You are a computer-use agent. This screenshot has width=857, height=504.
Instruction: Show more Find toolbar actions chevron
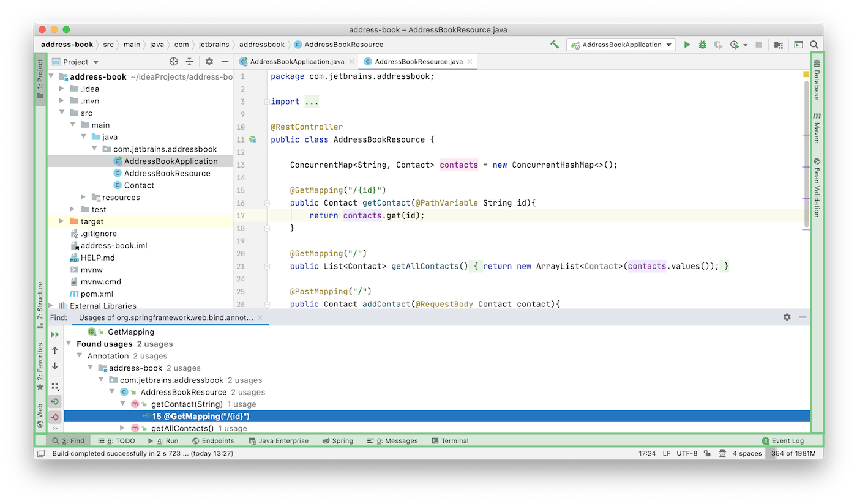point(55,428)
